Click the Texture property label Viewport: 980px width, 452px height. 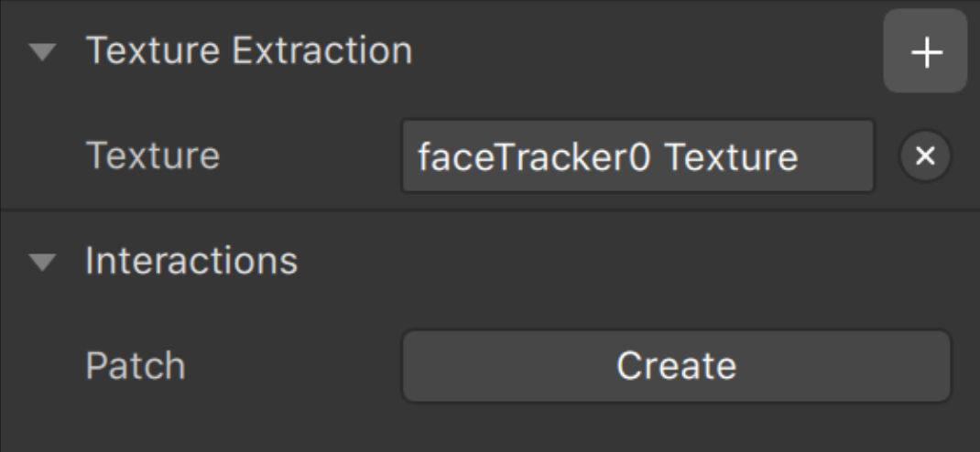(153, 156)
